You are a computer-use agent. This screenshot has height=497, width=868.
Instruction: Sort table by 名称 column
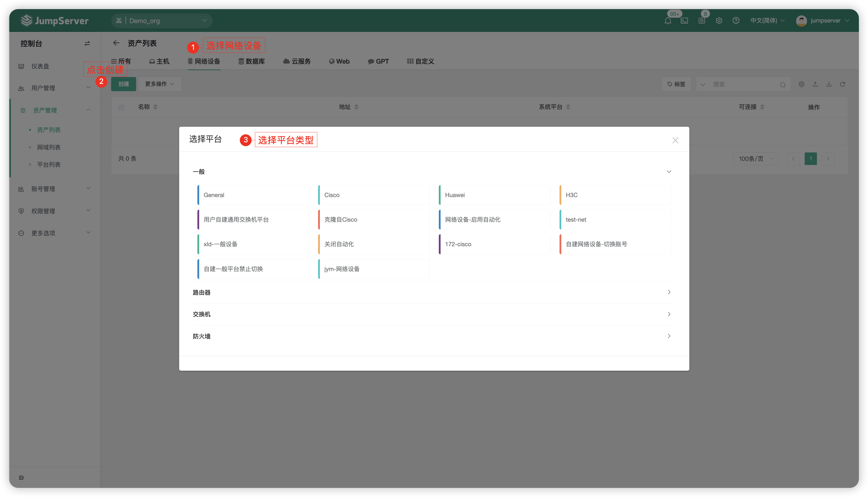tap(148, 107)
